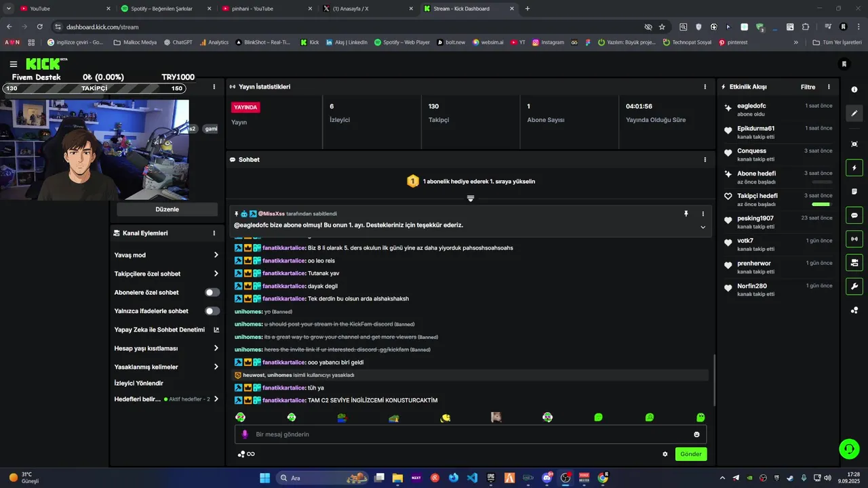Open the Kick bookmark in bookmarks bar
Screen dimensions: 868x488
[309, 42]
